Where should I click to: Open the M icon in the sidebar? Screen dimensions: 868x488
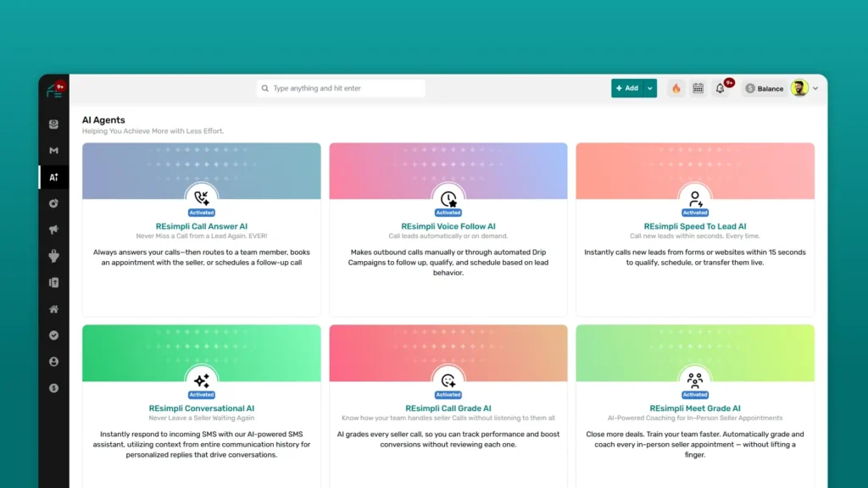pyautogui.click(x=53, y=151)
